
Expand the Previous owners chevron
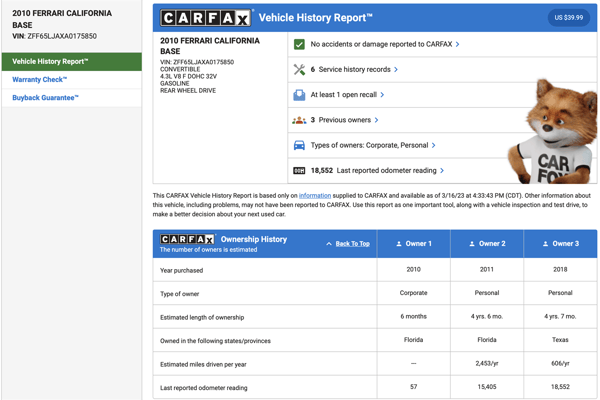coord(377,120)
